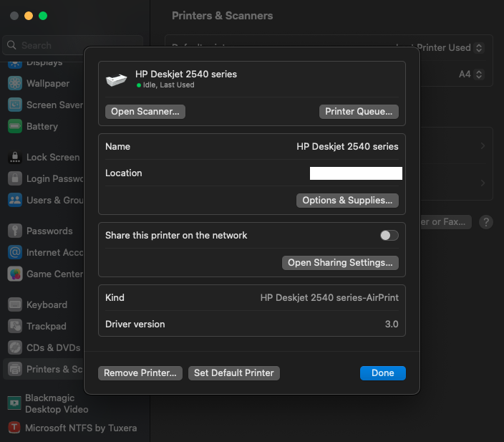Toggle Share this printer on the network
Image resolution: width=504 pixels, height=442 pixels.
click(x=389, y=235)
